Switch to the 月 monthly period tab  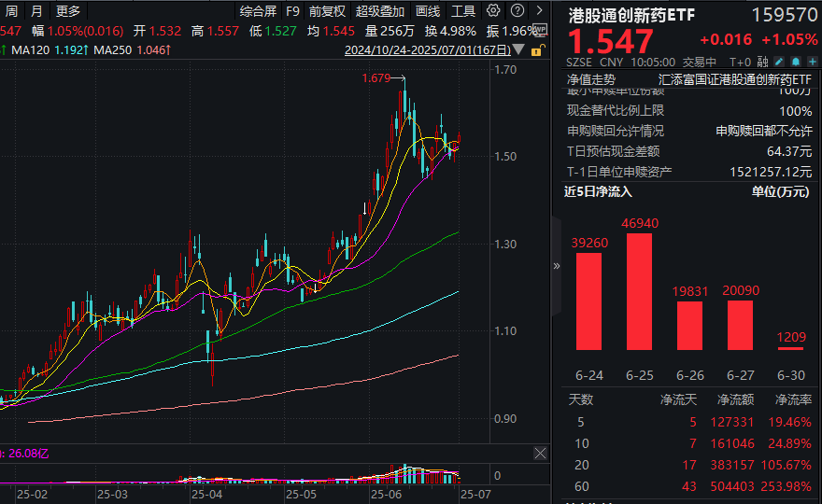tap(36, 11)
